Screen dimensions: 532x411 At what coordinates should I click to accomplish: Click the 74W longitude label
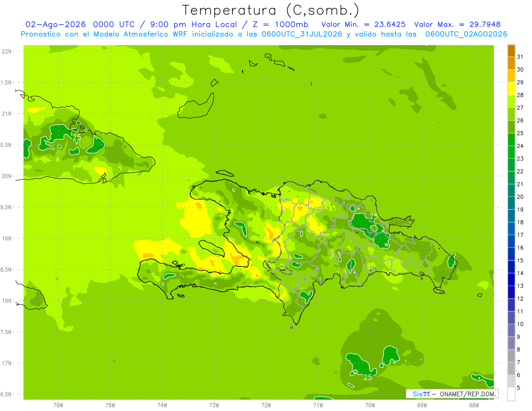pyautogui.click(x=162, y=405)
